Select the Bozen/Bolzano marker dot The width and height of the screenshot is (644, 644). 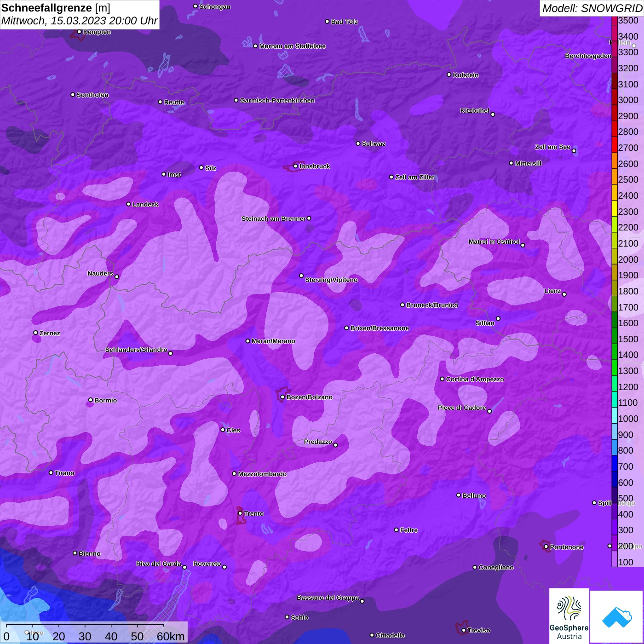tap(282, 397)
